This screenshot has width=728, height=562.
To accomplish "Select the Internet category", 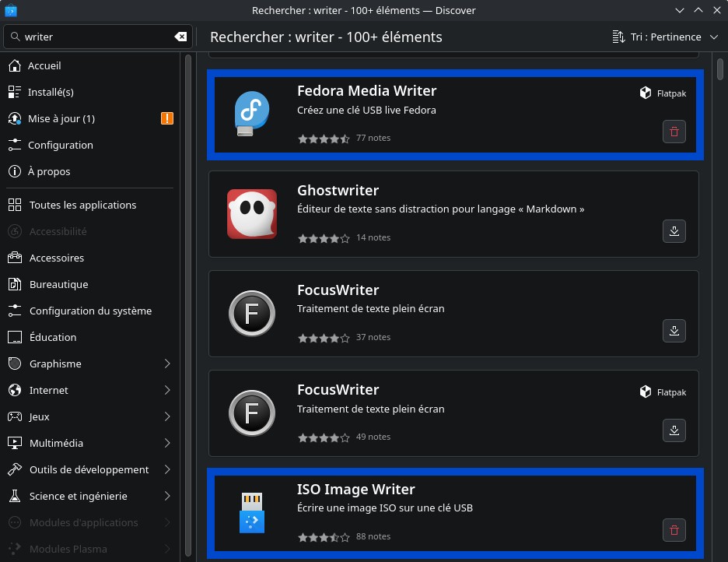I will (x=90, y=390).
